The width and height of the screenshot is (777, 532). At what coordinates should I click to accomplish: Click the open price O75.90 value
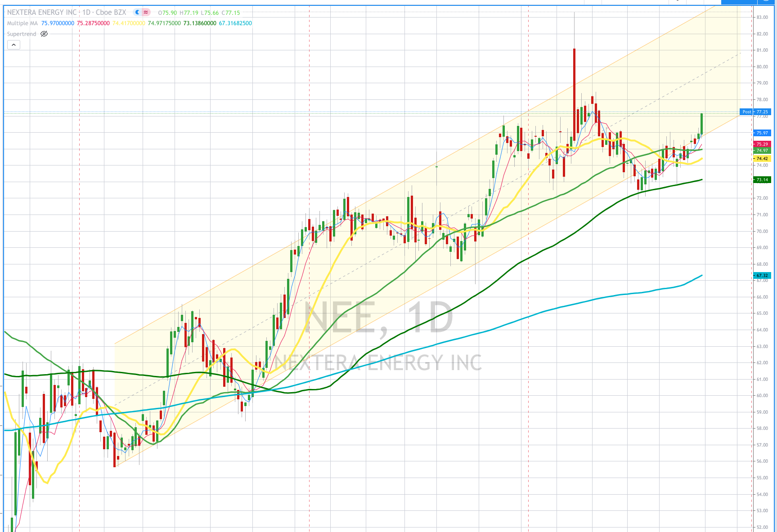click(167, 13)
